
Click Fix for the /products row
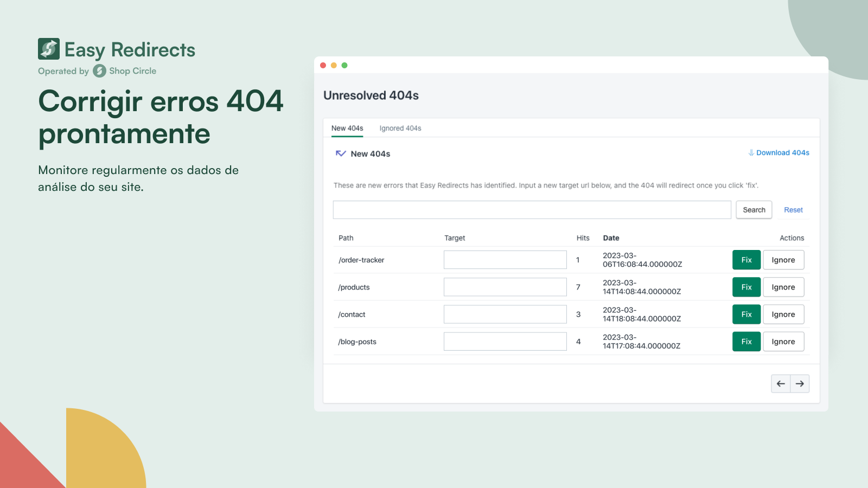[x=746, y=287]
